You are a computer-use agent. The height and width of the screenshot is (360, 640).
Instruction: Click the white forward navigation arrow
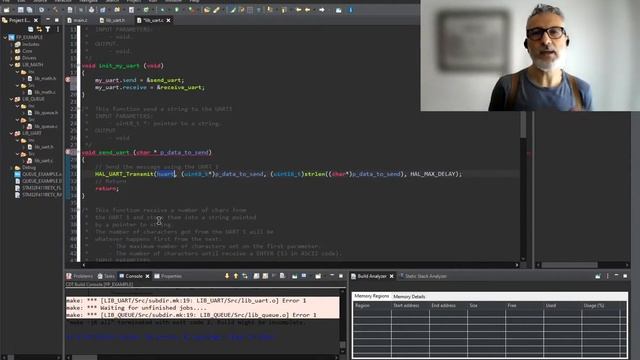click(x=322, y=10)
